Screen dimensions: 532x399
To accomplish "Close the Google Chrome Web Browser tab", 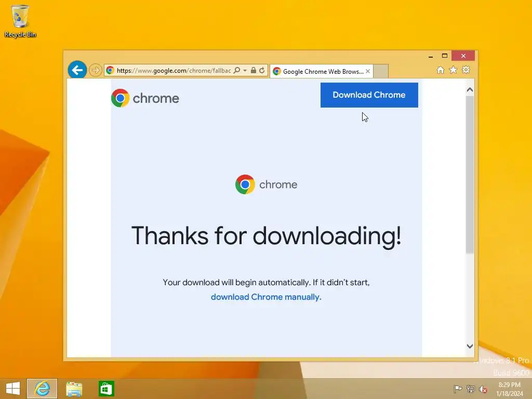I will click(x=368, y=71).
